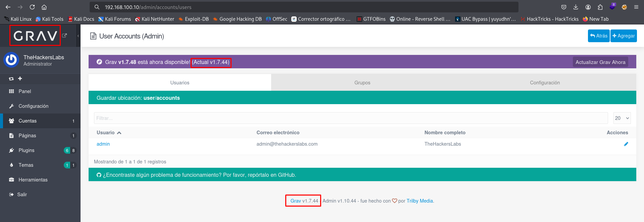This screenshot has width=644, height=222.
Task: Open the HackTricks bookmark
Action: tap(550, 19)
